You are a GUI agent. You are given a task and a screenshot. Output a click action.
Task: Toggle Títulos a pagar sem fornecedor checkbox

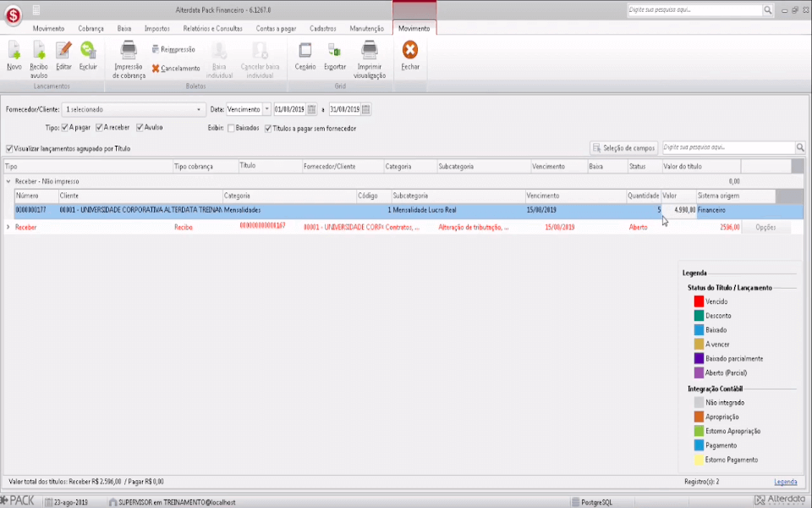tap(268, 129)
